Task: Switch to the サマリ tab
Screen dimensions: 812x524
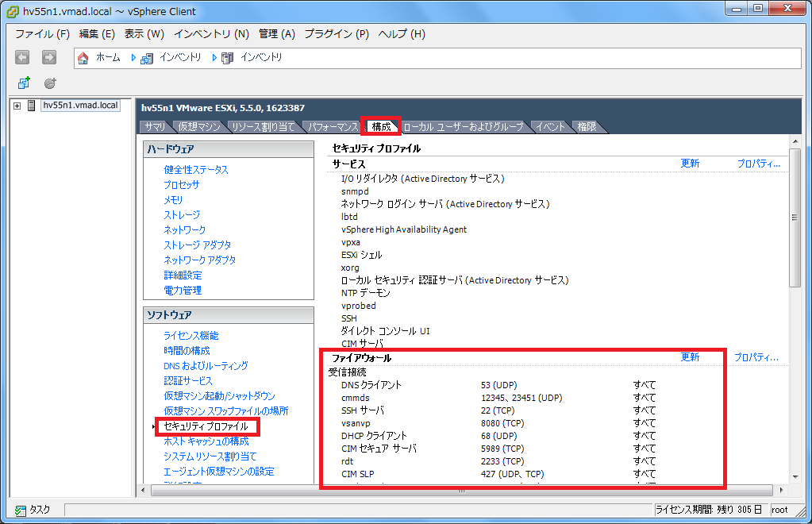Action: point(154,127)
